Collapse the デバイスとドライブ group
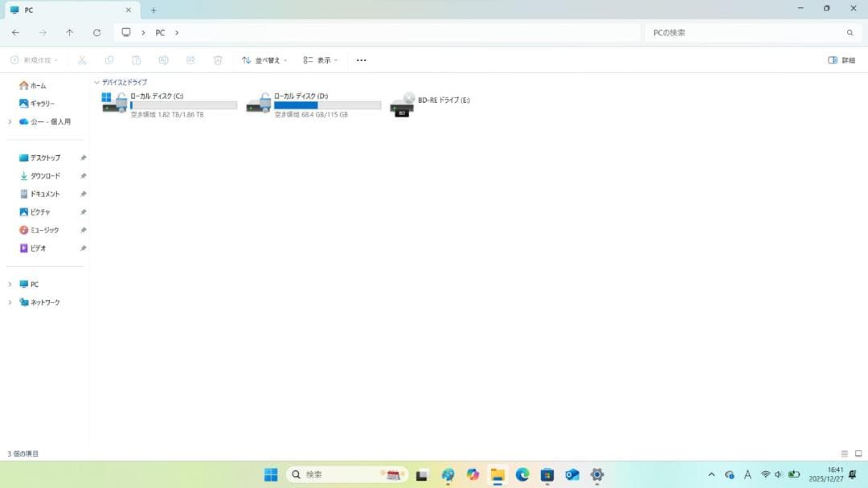868x488 pixels. pyautogui.click(x=97, y=83)
